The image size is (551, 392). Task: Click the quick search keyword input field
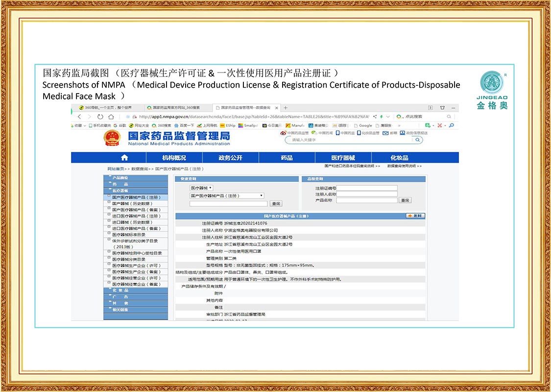[x=228, y=203]
